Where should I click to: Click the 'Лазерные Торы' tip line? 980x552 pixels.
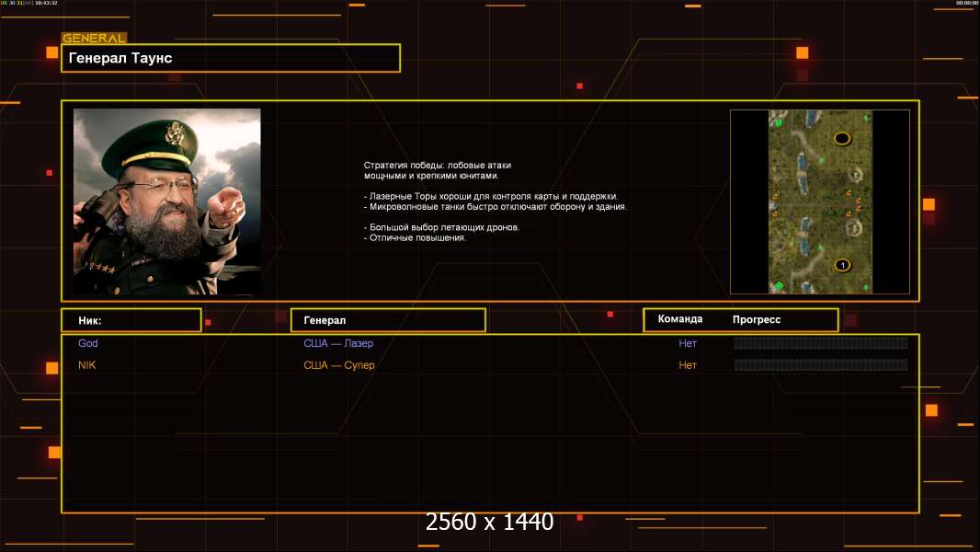(x=491, y=196)
